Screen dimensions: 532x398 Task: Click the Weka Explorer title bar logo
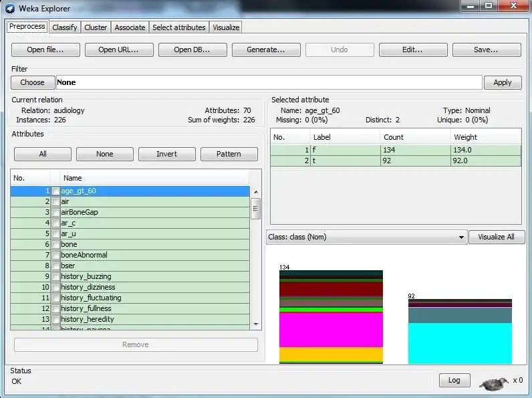(x=10, y=8)
